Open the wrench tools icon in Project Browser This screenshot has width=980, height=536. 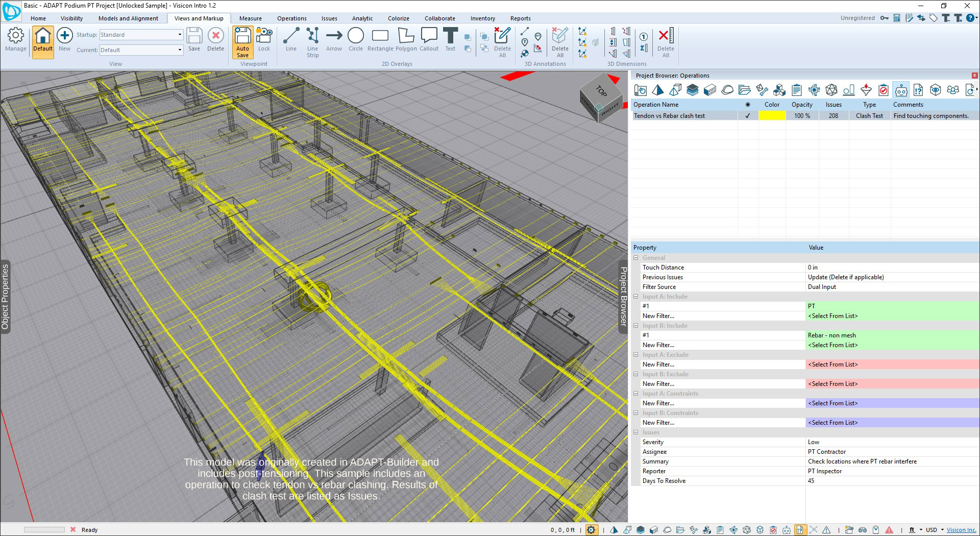click(x=762, y=90)
